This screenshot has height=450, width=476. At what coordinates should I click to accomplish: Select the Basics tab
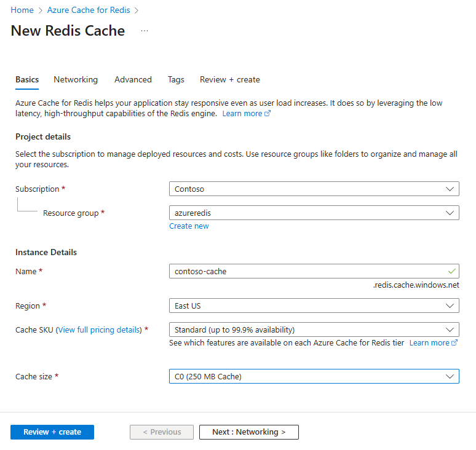(27, 79)
